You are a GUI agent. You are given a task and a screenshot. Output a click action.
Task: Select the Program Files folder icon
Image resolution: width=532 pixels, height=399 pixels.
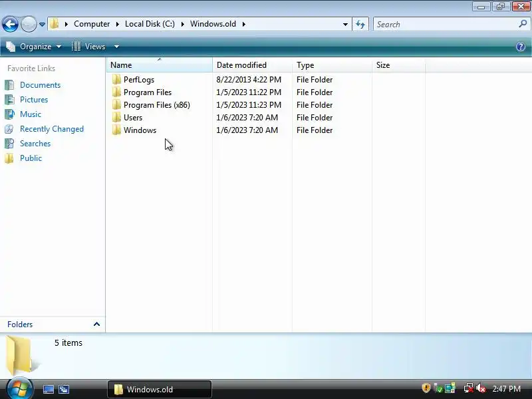pos(116,92)
